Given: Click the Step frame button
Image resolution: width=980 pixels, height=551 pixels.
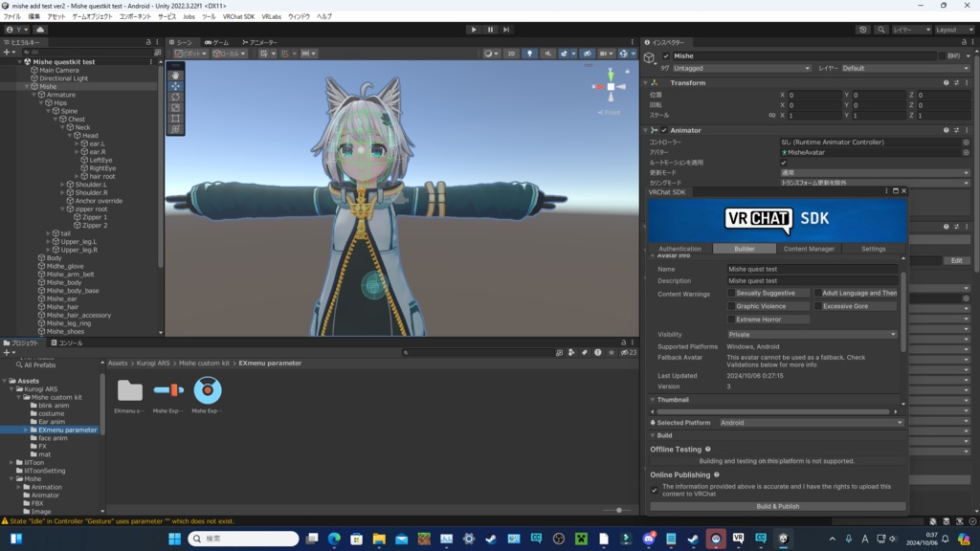Looking at the screenshot, I should [x=506, y=30].
